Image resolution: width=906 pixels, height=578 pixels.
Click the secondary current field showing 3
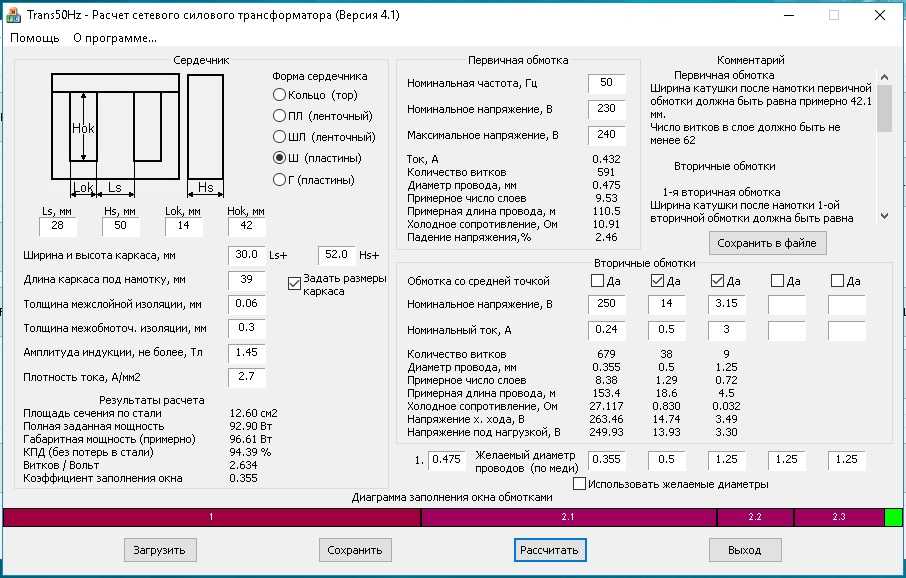pyautogui.click(x=726, y=330)
